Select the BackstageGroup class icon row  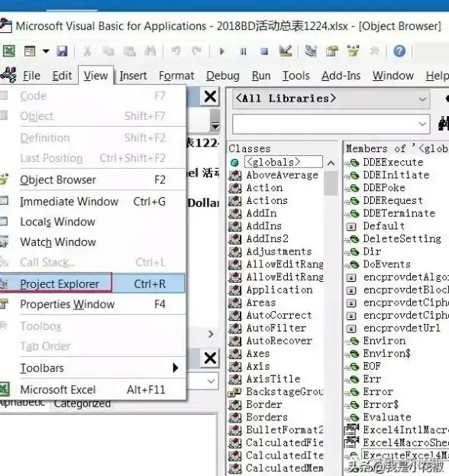276,392
